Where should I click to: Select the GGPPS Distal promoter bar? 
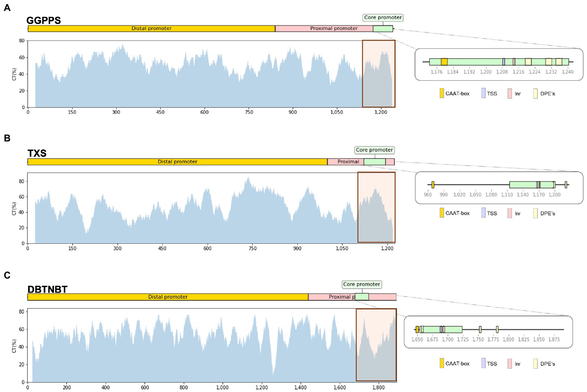coord(152,29)
